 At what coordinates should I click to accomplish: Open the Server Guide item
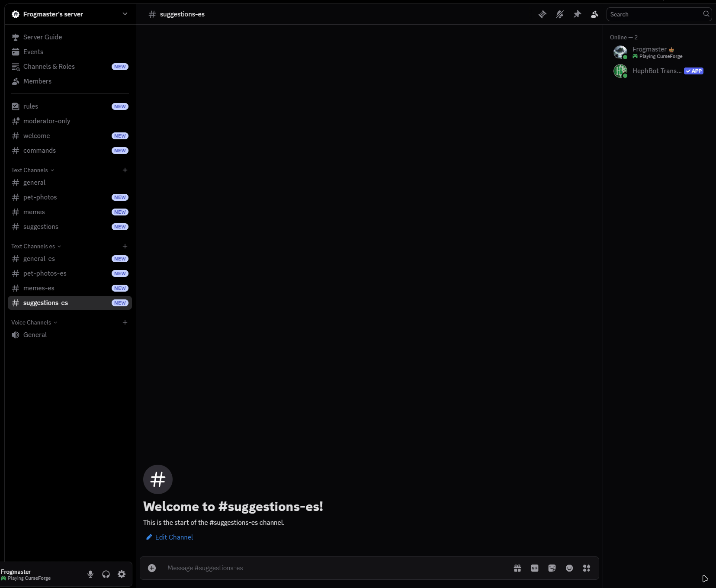pos(42,37)
